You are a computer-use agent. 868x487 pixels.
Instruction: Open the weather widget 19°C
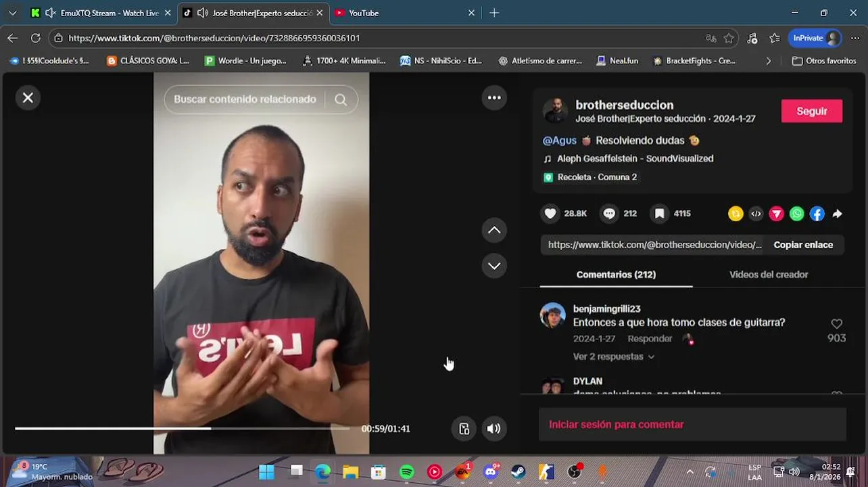pyautogui.click(x=51, y=471)
